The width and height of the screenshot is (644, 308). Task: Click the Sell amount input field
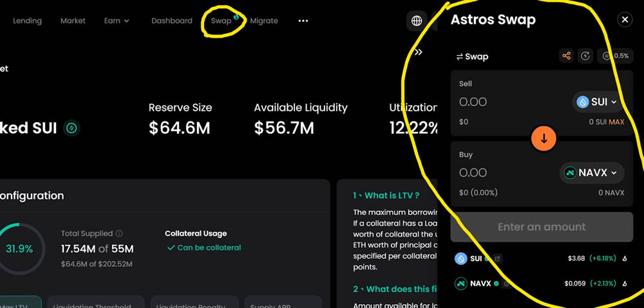(x=473, y=102)
